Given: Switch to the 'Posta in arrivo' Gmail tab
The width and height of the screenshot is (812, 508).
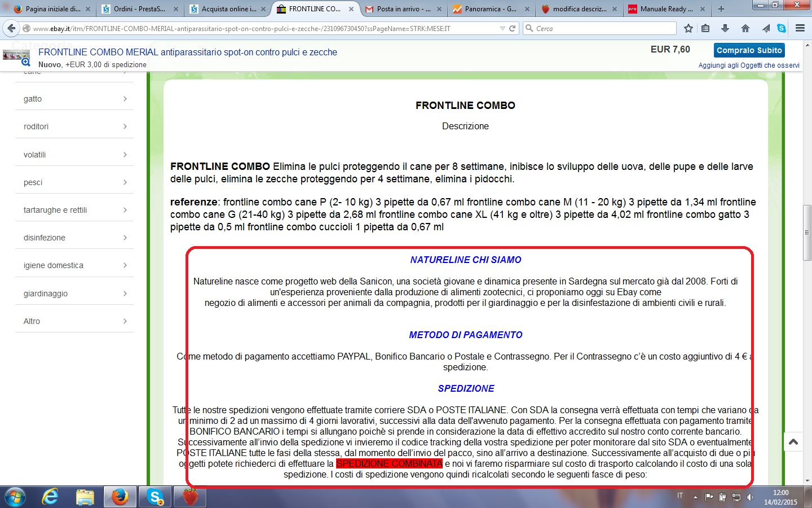Looking at the screenshot, I should pos(403,9).
